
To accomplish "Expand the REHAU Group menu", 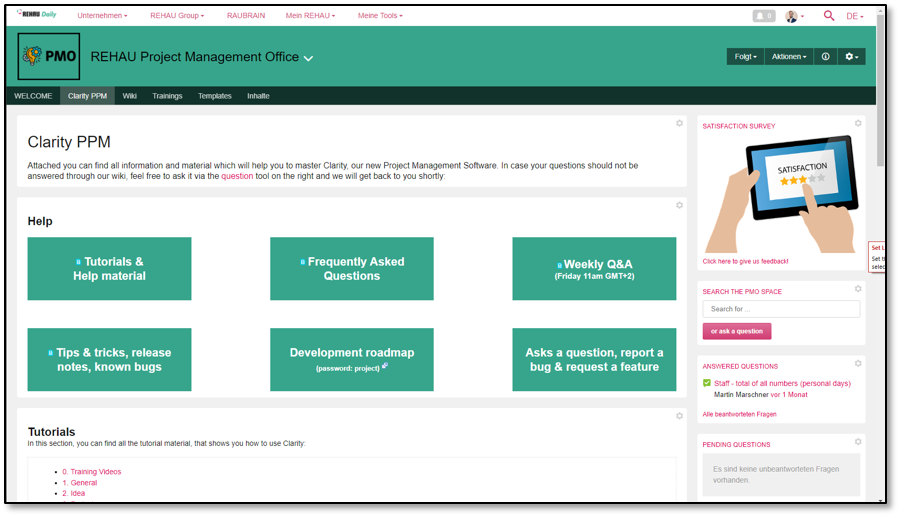I will point(177,15).
